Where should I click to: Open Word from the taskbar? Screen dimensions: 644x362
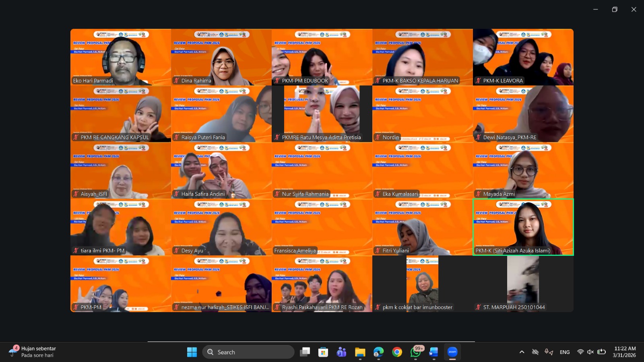tap(433, 352)
